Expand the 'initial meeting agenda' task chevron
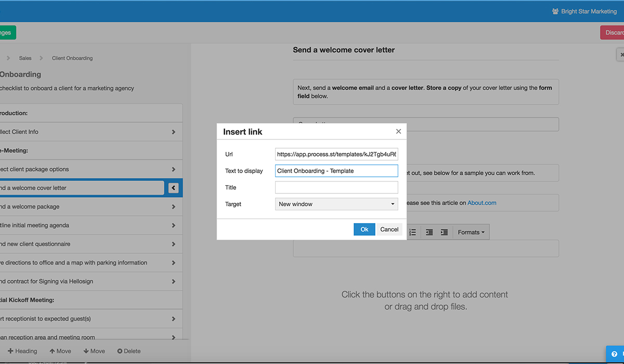Screen dimensions: 624x364 point(174,226)
